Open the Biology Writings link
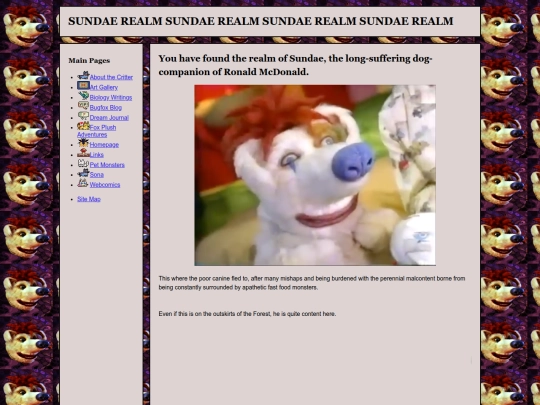540x405 pixels. pyautogui.click(x=111, y=97)
